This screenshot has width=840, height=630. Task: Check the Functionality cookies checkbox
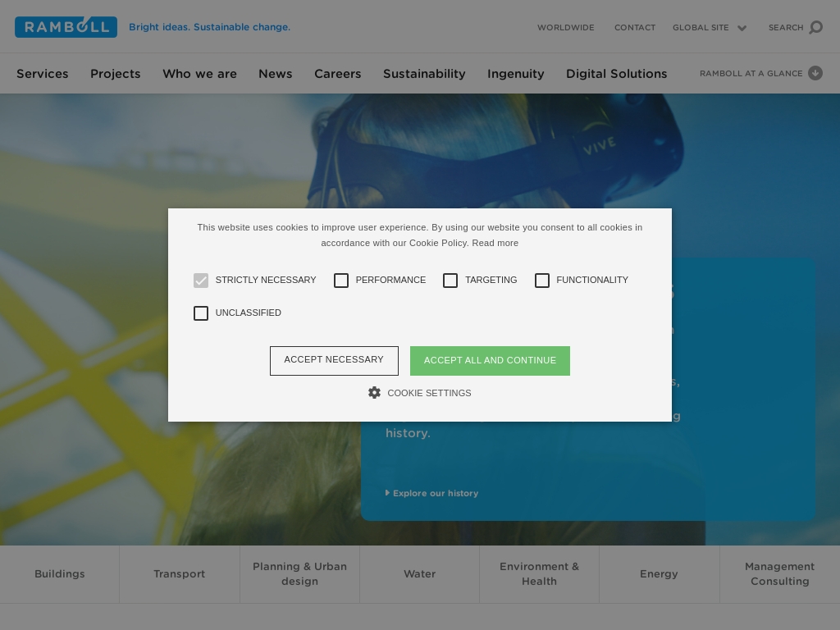[542, 281]
